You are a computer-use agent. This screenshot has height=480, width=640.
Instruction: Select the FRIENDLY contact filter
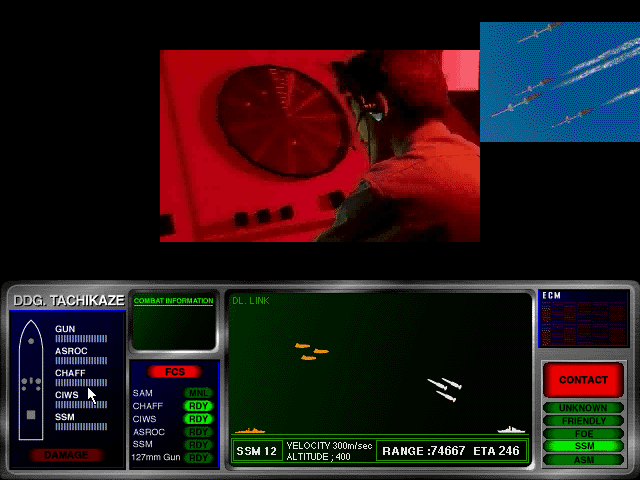(584, 421)
